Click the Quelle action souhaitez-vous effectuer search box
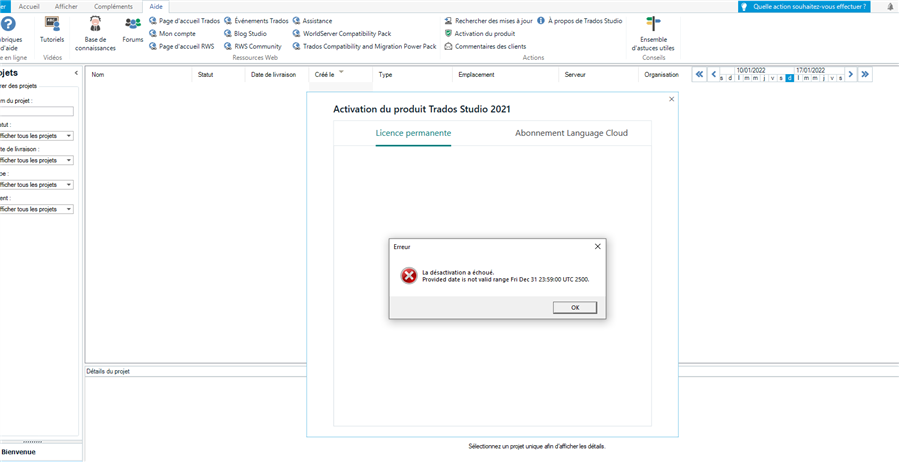Viewport: 899px width, 462px height. 804,7
